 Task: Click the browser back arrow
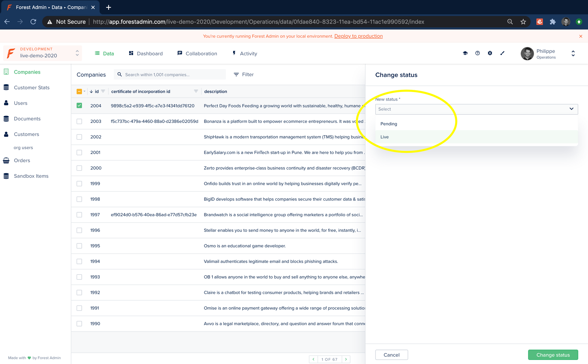[x=7, y=22]
